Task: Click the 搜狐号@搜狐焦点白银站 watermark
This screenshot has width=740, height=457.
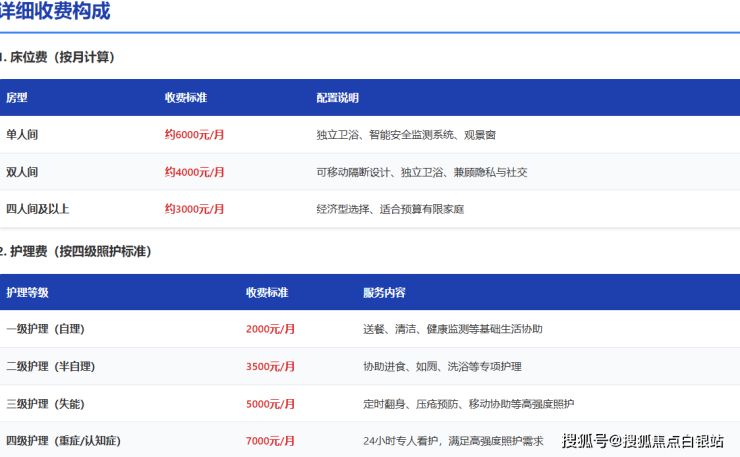Action: coord(642,441)
